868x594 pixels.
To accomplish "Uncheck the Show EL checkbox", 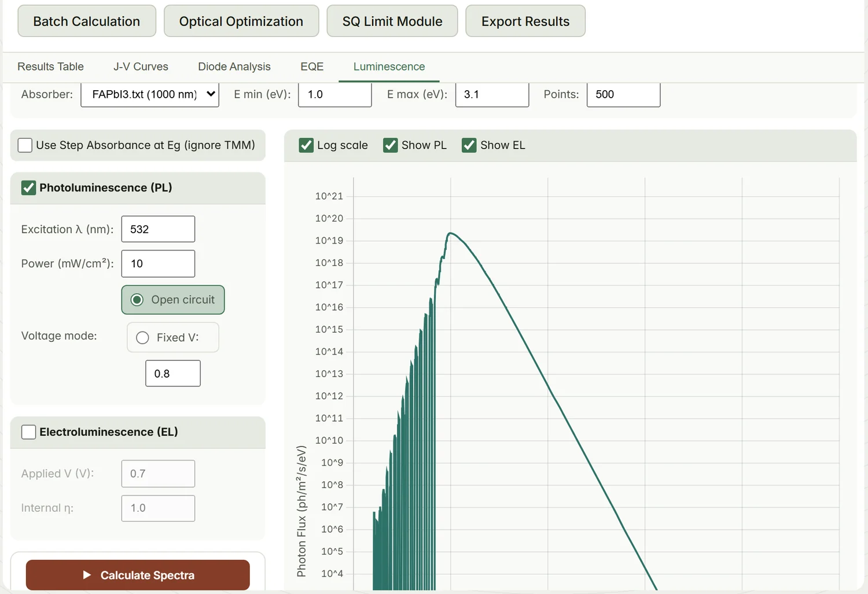I will (469, 145).
